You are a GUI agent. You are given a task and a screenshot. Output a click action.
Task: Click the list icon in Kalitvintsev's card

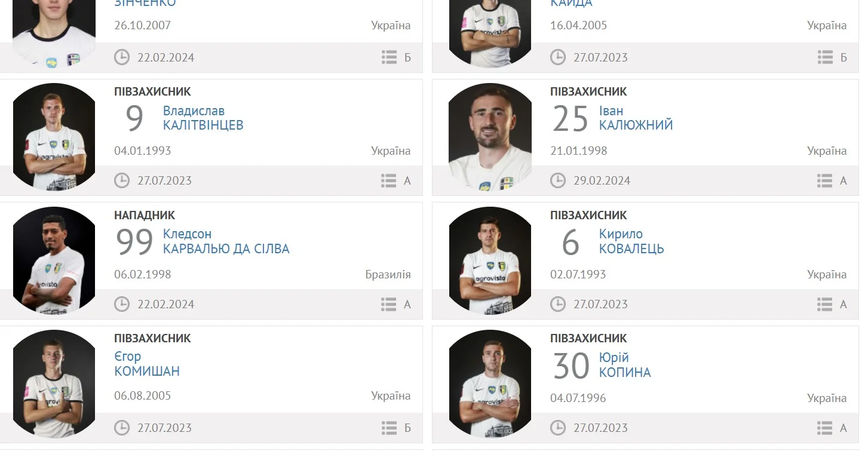pyautogui.click(x=389, y=180)
